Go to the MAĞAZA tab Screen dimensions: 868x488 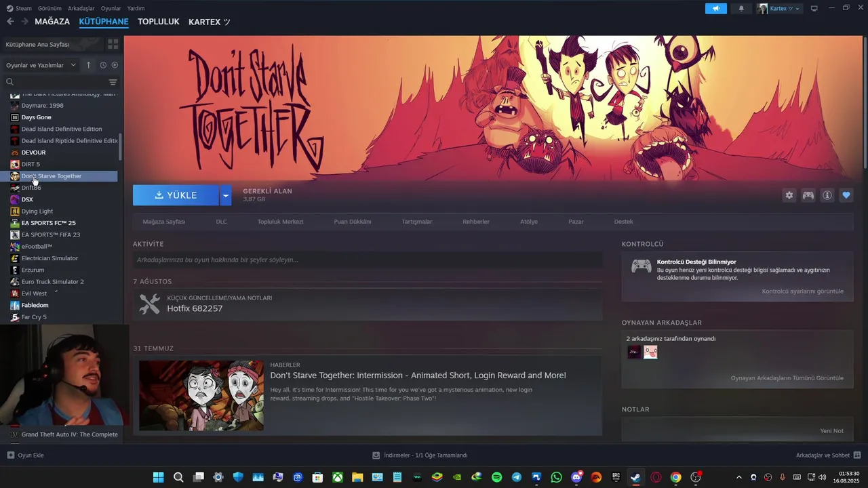click(52, 22)
